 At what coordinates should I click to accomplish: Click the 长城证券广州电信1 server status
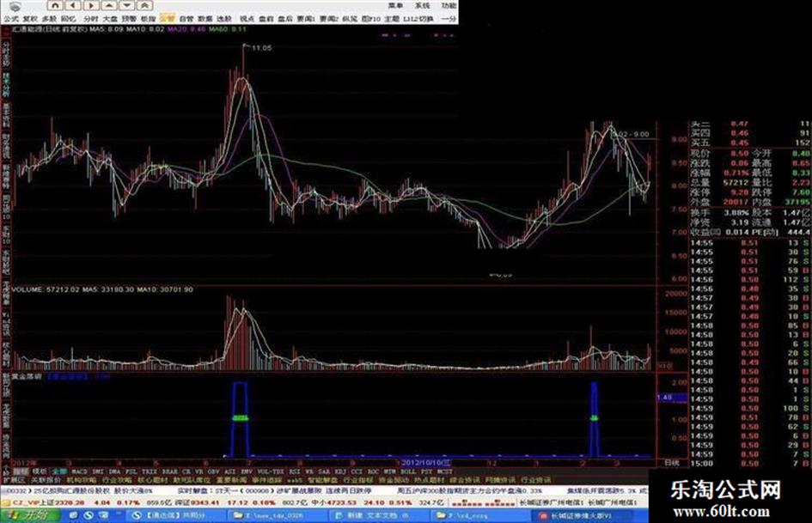click(552, 502)
